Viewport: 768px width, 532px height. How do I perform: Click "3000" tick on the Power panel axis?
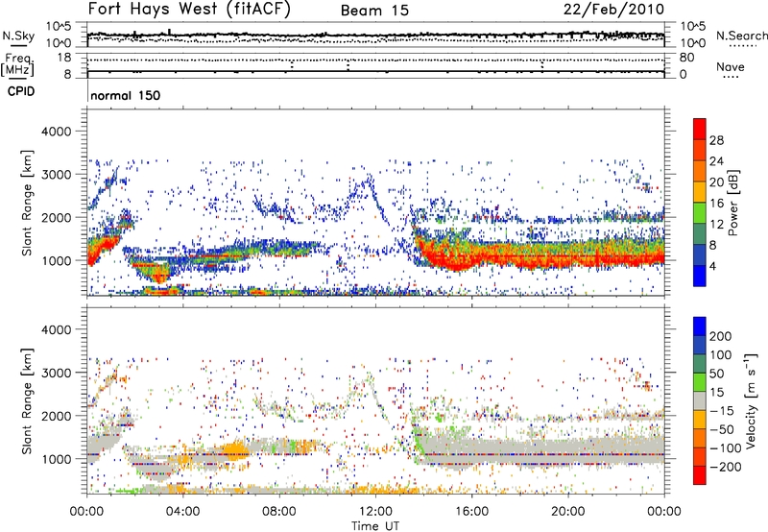click(x=57, y=175)
